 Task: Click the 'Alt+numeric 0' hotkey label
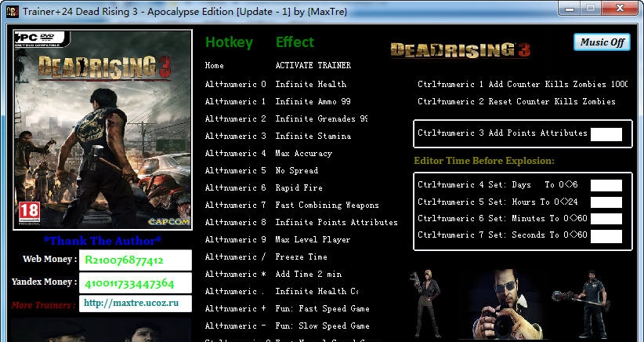tap(235, 84)
